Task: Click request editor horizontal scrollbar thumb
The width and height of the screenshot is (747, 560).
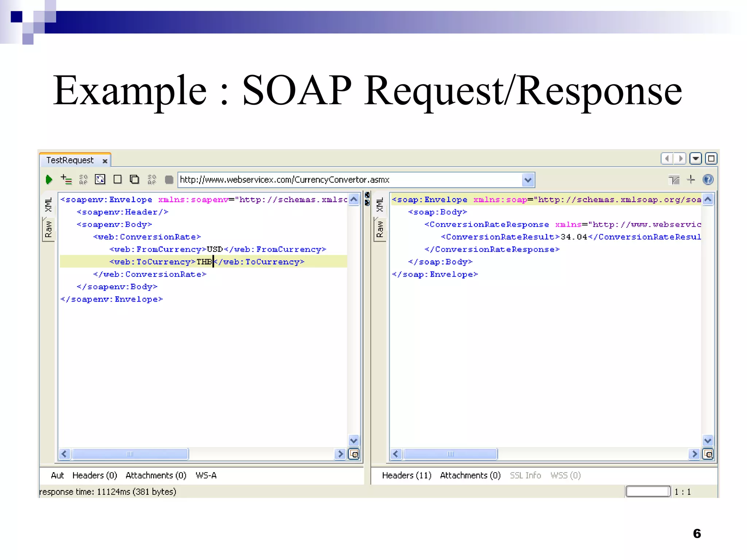Action: 130,454
